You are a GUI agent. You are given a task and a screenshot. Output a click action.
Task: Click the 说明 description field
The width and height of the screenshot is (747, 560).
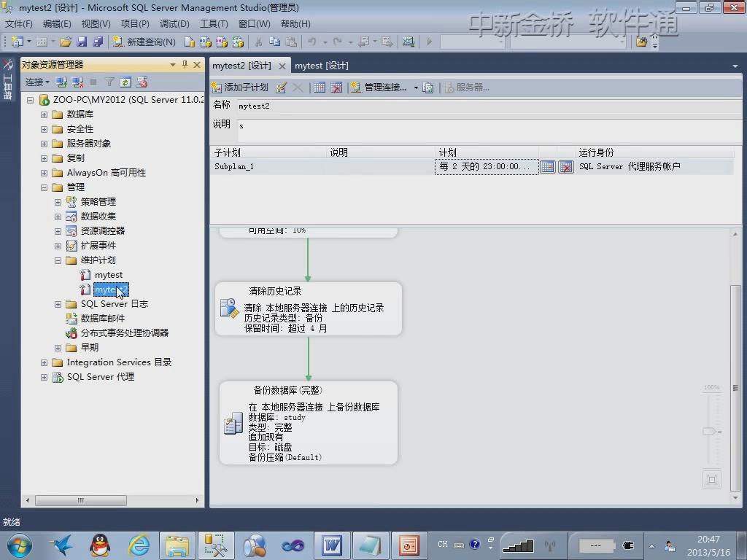pos(489,131)
